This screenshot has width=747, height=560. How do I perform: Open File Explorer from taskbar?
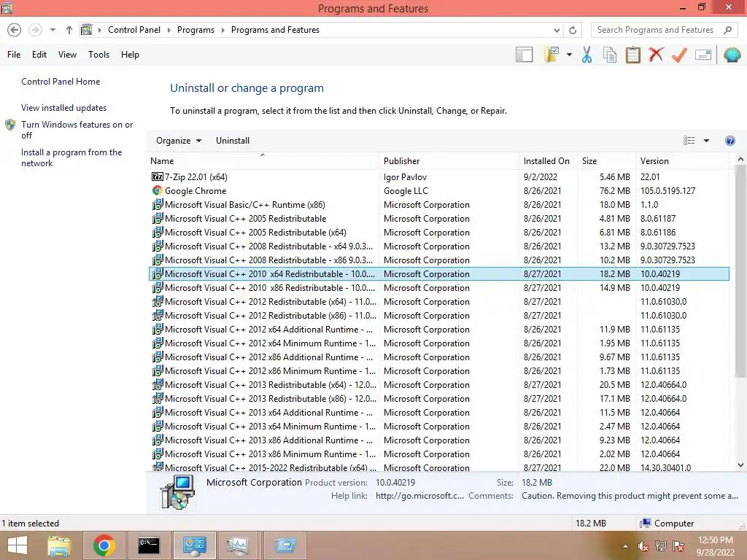pyautogui.click(x=59, y=545)
